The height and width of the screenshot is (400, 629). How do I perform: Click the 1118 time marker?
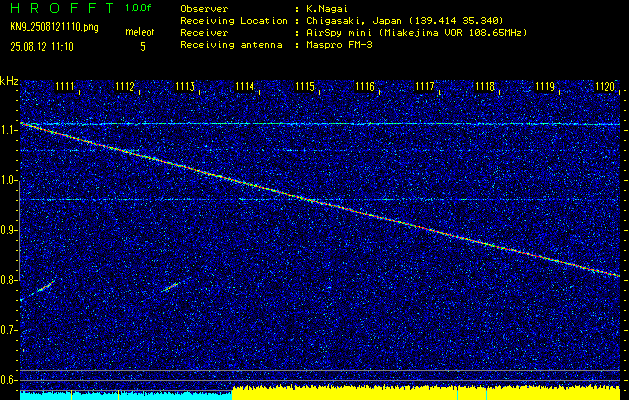tap(485, 86)
